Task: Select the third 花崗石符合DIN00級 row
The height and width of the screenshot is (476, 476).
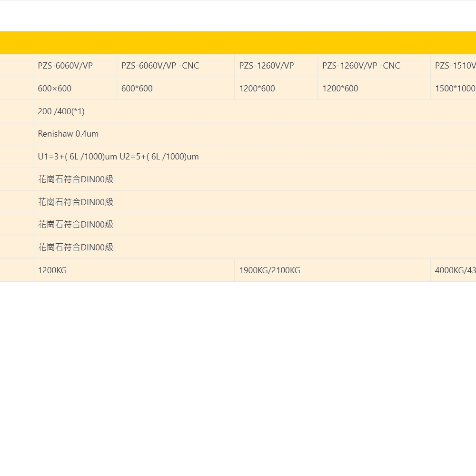Action: (x=76, y=225)
